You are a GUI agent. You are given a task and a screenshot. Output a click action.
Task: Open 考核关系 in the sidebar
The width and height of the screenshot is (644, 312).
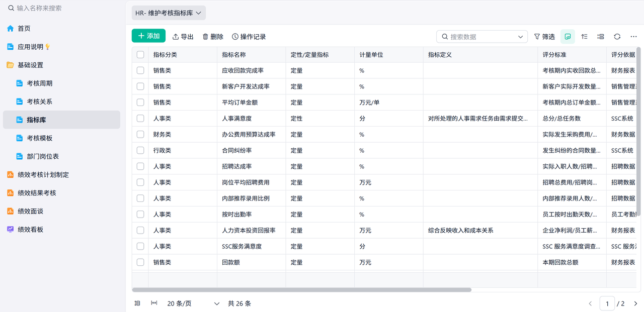click(61, 101)
